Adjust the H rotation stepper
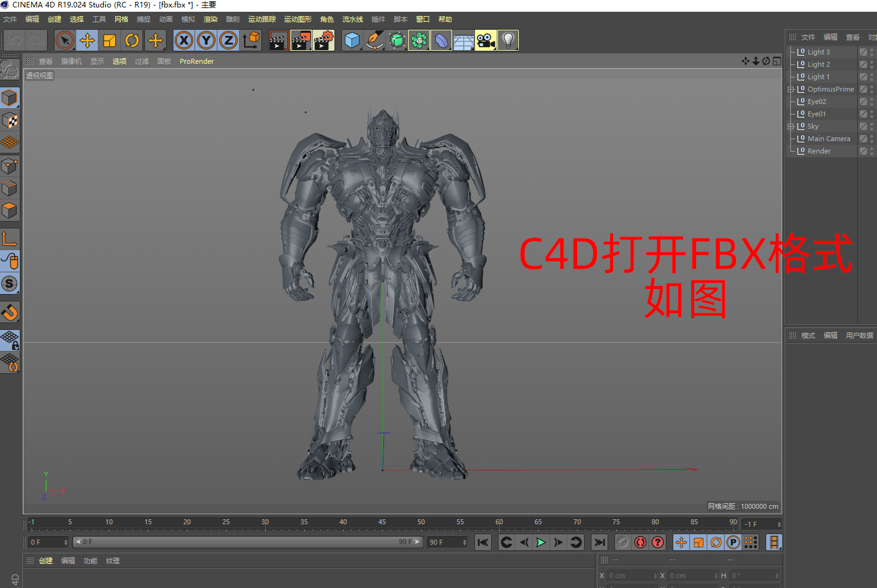The image size is (877, 588). pyautogui.click(x=777, y=576)
